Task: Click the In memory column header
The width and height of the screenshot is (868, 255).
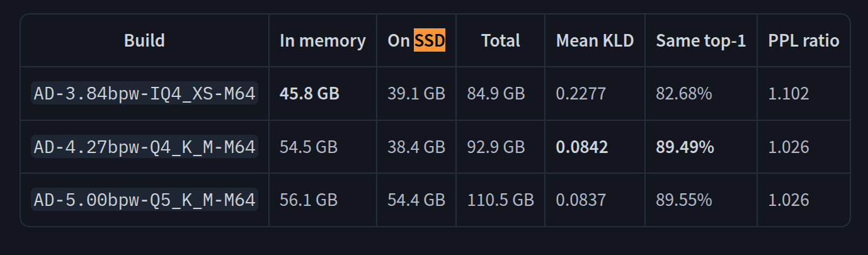Action: [x=323, y=41]
